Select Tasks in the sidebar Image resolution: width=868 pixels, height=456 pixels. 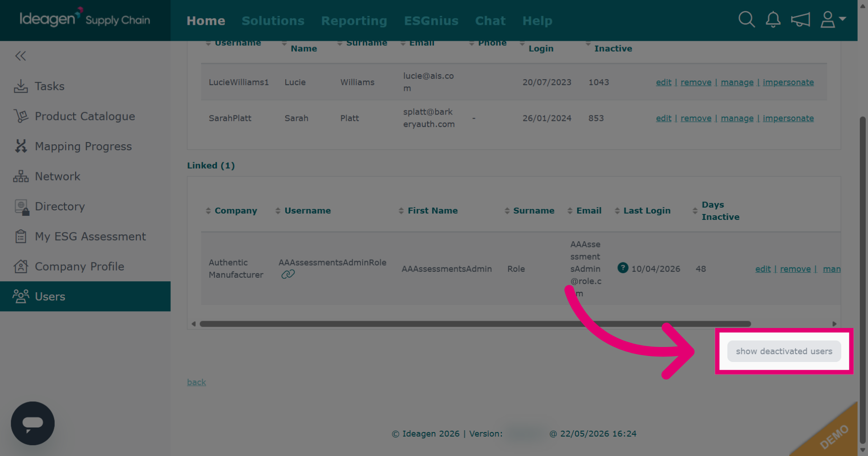coord(85,86)
